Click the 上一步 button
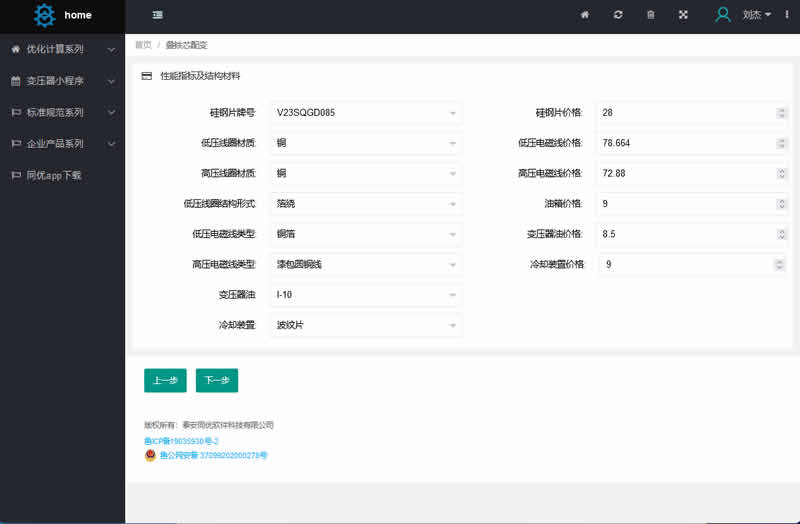Viewport: 800px width, 524px height. tap(165, 381)
